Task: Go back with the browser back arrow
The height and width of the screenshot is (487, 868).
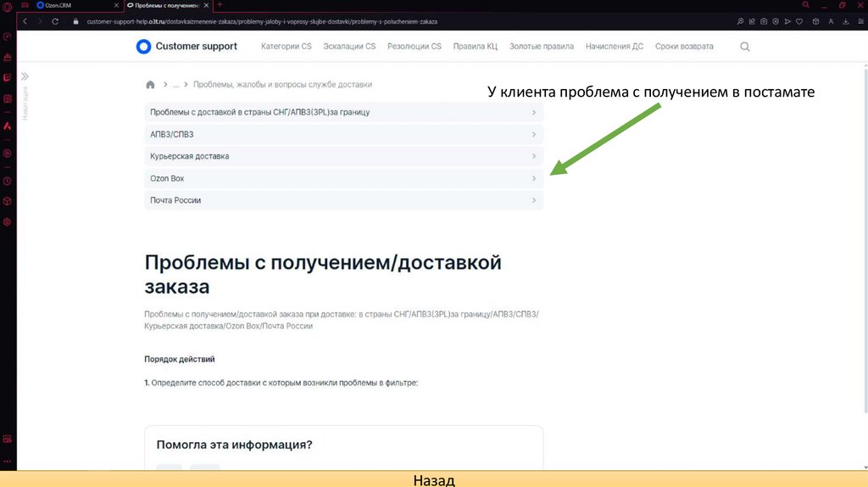Action: [25, 21]
